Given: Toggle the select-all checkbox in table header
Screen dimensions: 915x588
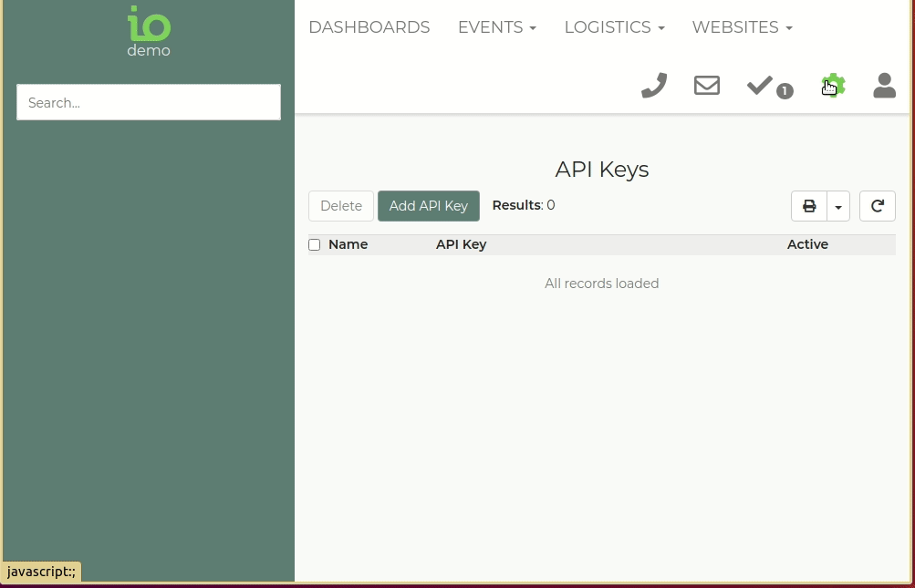Looking at the screenshot, I should [x=314, y=244].
